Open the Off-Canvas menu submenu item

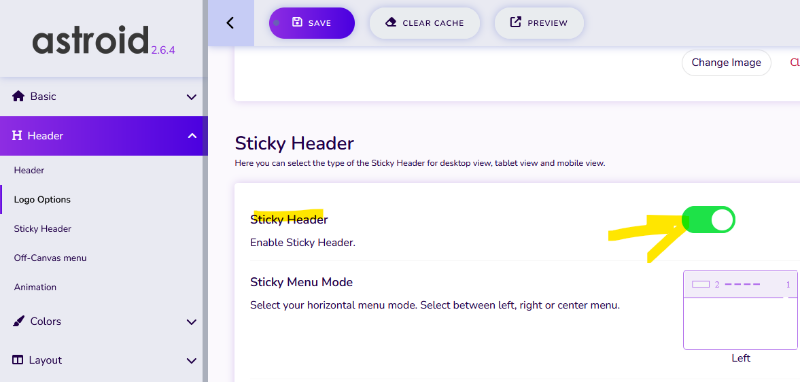pos(51,258)
